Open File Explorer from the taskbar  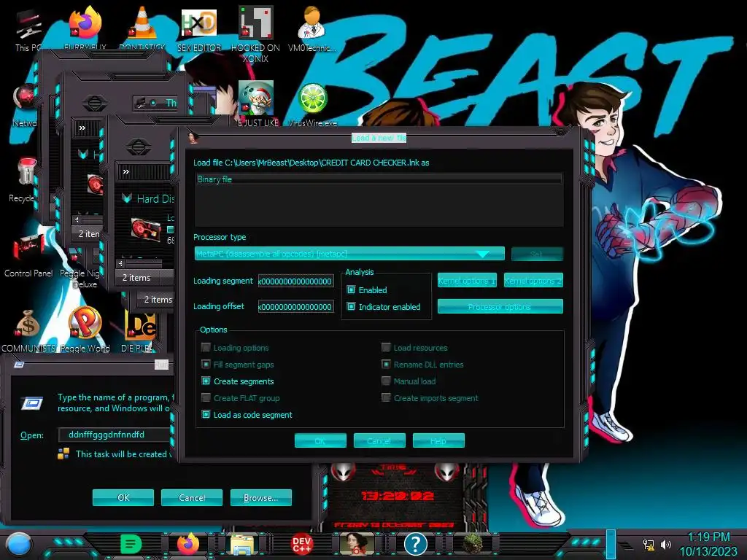tap(242, 544)
